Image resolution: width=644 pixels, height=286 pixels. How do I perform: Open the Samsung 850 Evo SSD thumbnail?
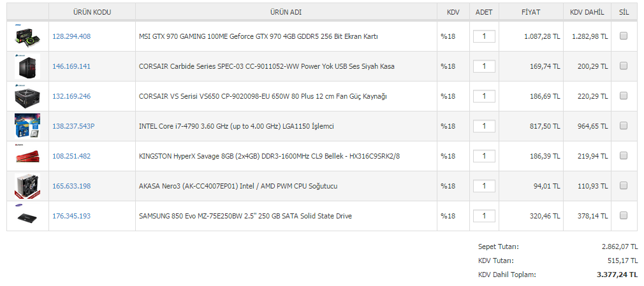tap(27, 216)
